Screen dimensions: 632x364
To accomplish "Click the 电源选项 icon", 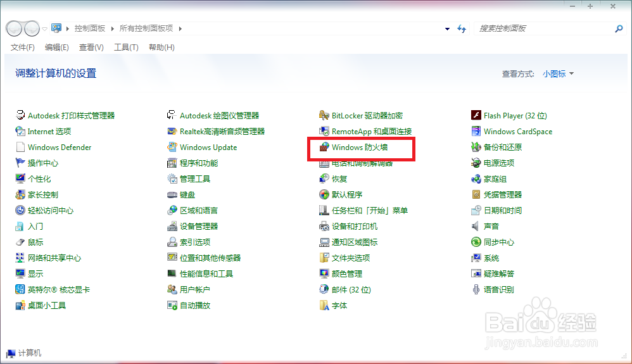I will [x=476, y=163].
